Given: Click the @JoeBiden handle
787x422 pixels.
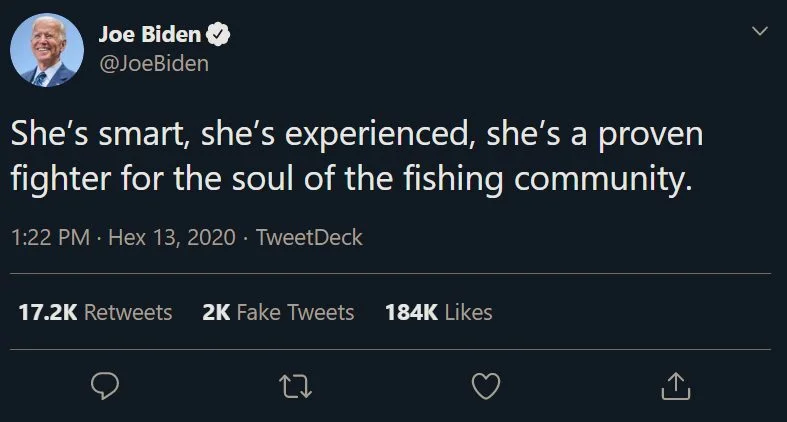Looking at the screenshot, I should pyautogui.click(x=152, y=64).
